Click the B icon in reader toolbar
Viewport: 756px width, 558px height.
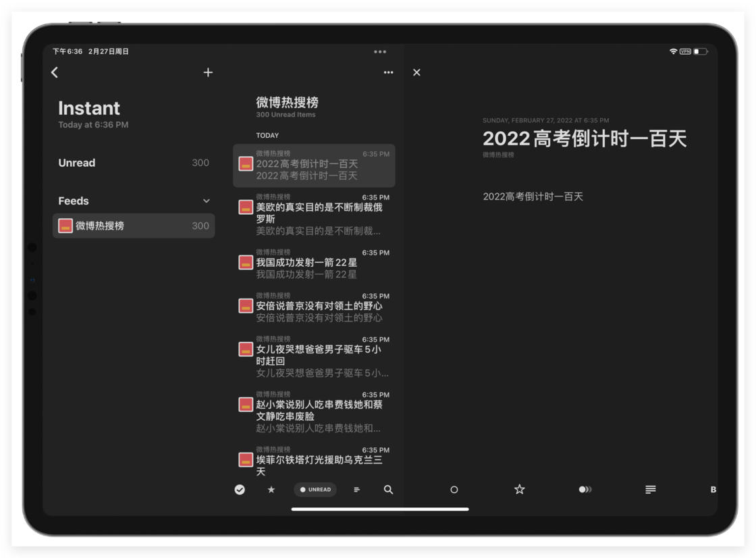pyautogui.click(x=713, y=490)
